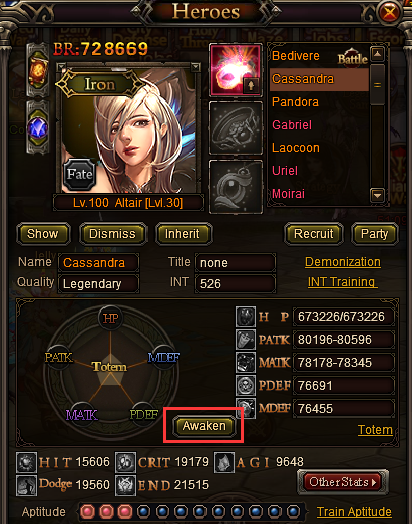412x524 pixels.
Task: Click the Awaken button
Action: (204, 426)
